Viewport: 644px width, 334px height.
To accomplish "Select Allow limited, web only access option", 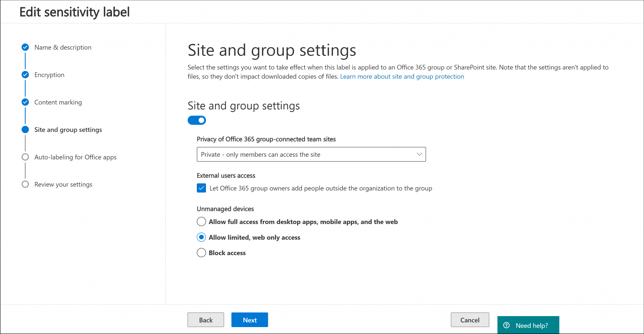I will (201, 237).
